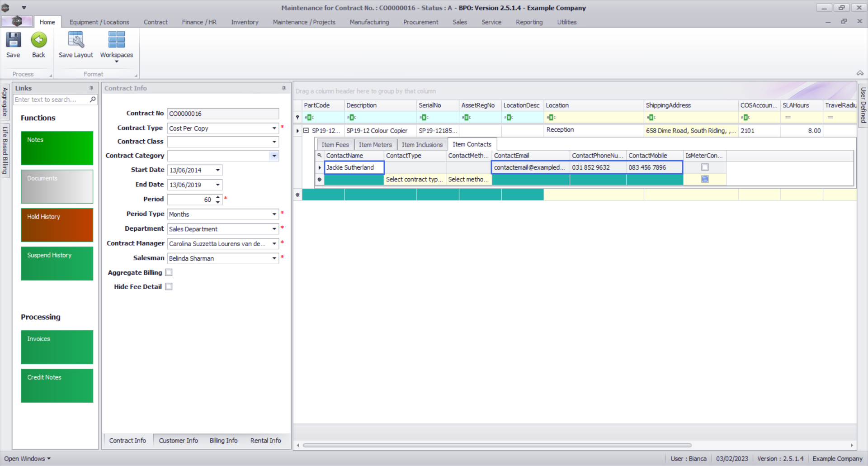Enable the Aggregate Billing checkbox

coord(169,272)
